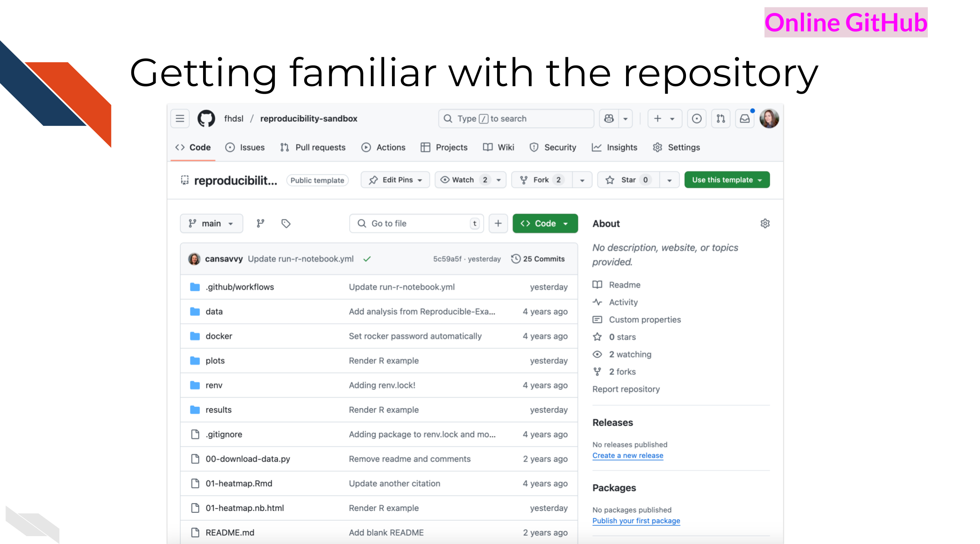Open the data folder
Image resolution: width=980 pixels, height=544 pixels.
point(214,312)
